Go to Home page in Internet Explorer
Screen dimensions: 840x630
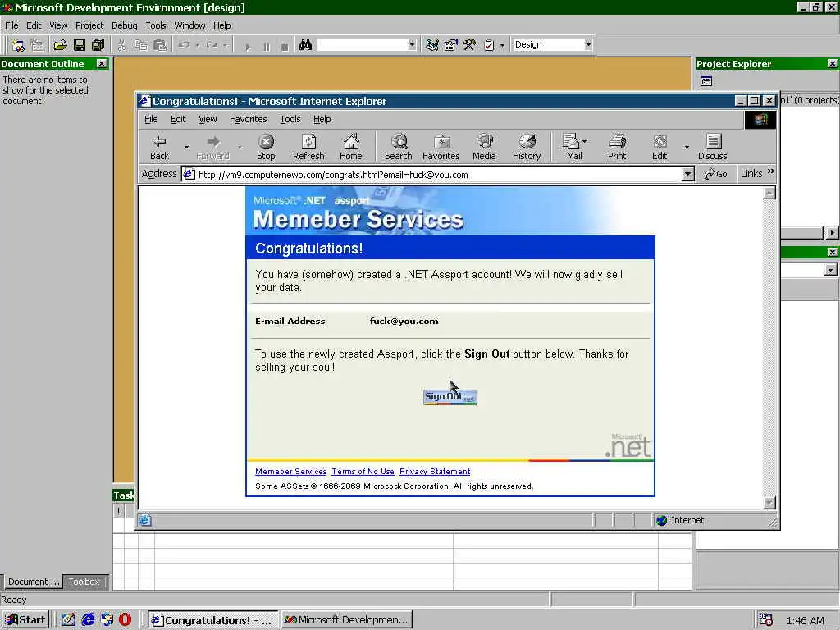click(351, 148)
